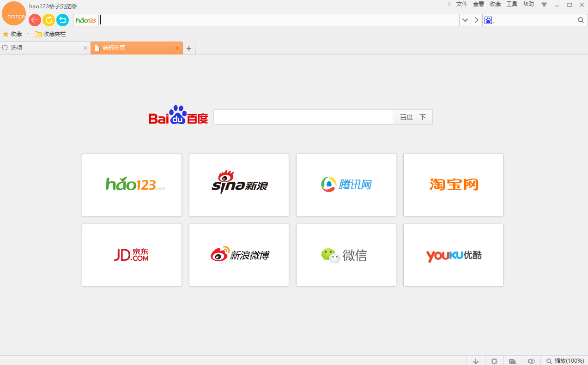Close the browser window
The width and height of the screenshot is (588, 365).
pyautogui.click(x=582, y=5)
